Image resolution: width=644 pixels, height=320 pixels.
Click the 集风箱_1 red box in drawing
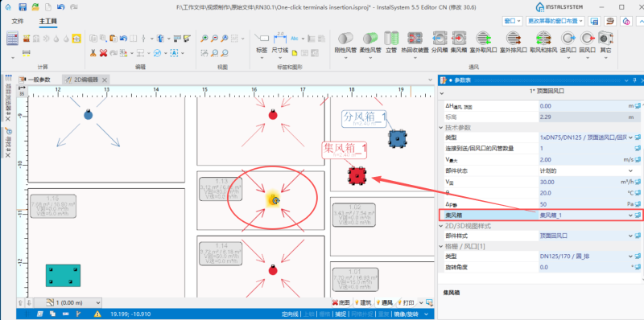[x=357, y=176]
